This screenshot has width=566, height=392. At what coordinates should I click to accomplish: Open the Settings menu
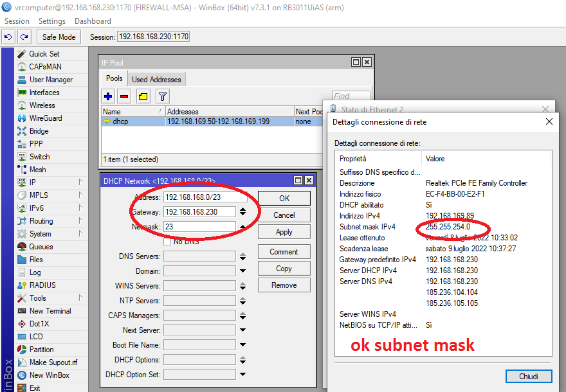click(x=52, y=21)
